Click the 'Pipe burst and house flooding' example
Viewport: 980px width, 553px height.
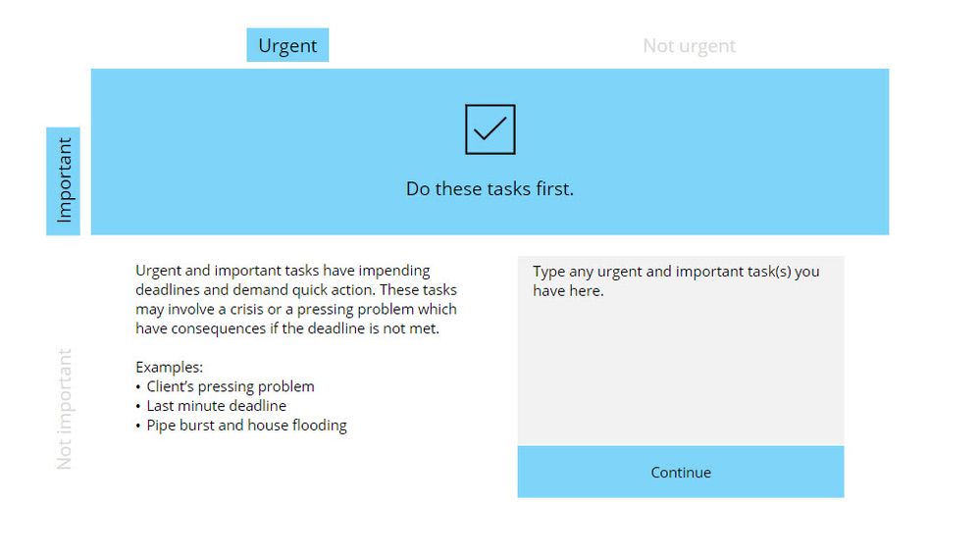(x=246, y=426)
